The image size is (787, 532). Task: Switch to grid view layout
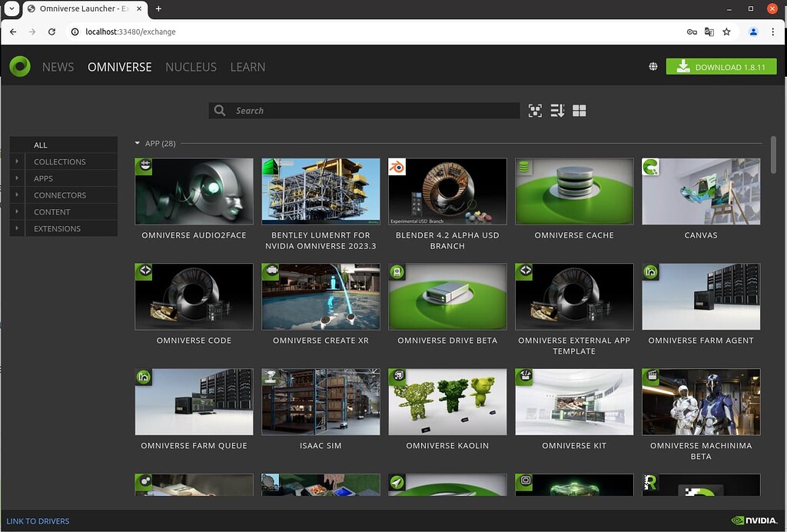(x=579, y=110)
